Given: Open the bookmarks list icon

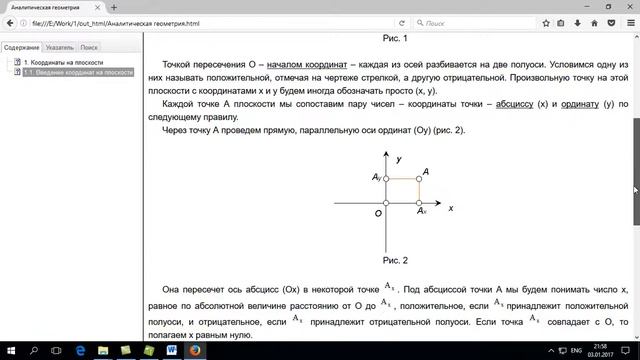Looking at the screenshot, I should 561,23.
